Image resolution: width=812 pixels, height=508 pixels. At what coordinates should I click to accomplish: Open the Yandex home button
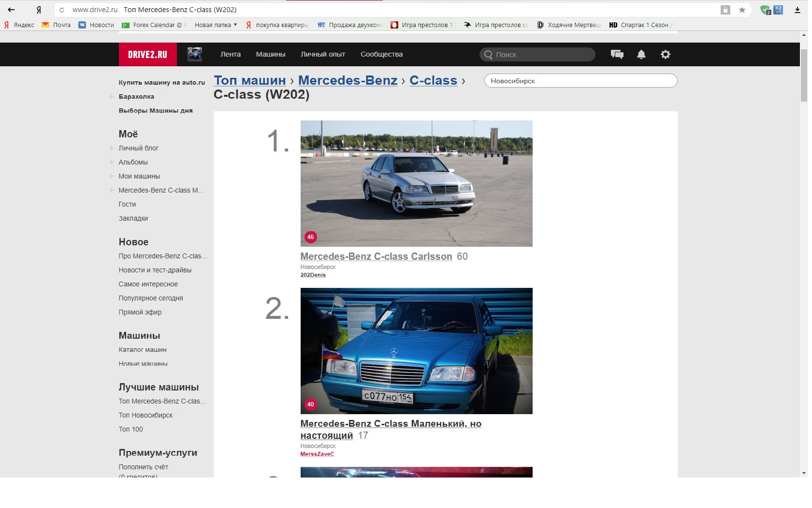pos(39,10)
